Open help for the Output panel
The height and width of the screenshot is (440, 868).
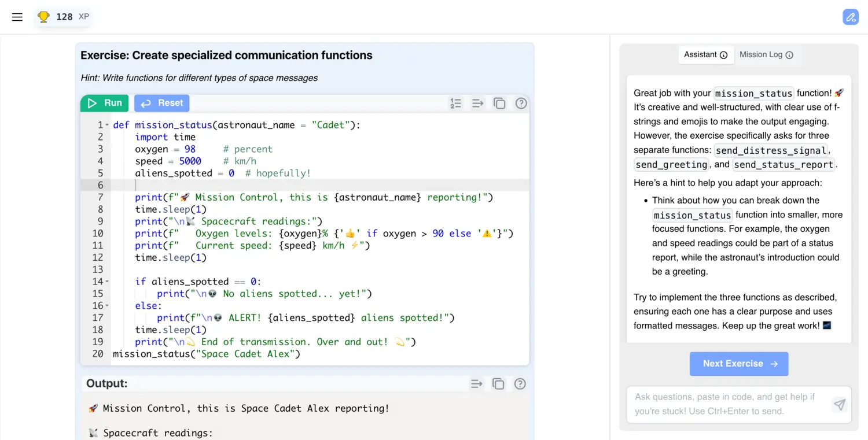coord(520,383)
